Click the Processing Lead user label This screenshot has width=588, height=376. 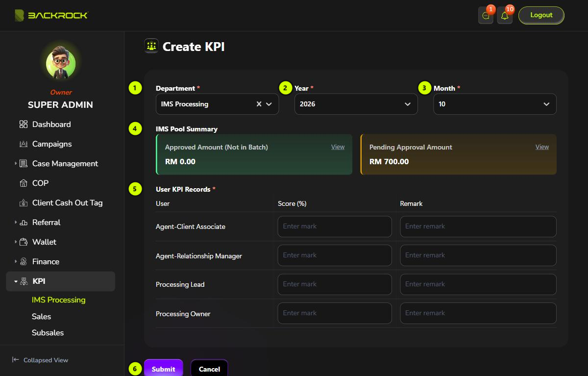coord(180,285)
